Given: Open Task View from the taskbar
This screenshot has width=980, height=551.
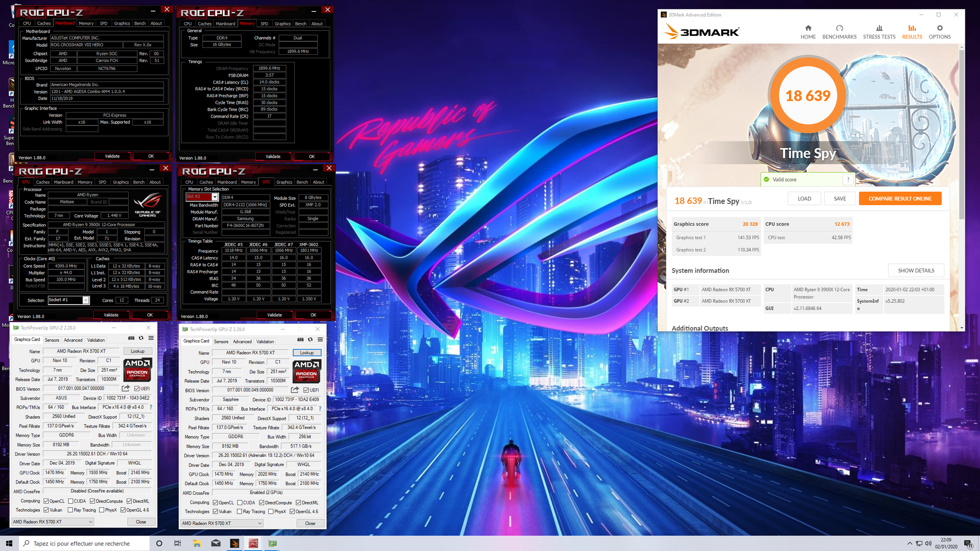Looking at the screenshot, I should click(177, 543).
